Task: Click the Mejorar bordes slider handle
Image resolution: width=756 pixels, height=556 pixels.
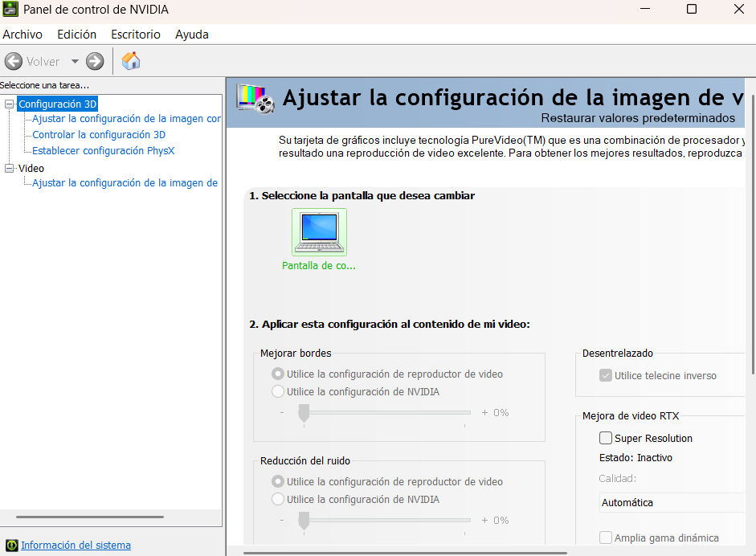Action: 304,413
